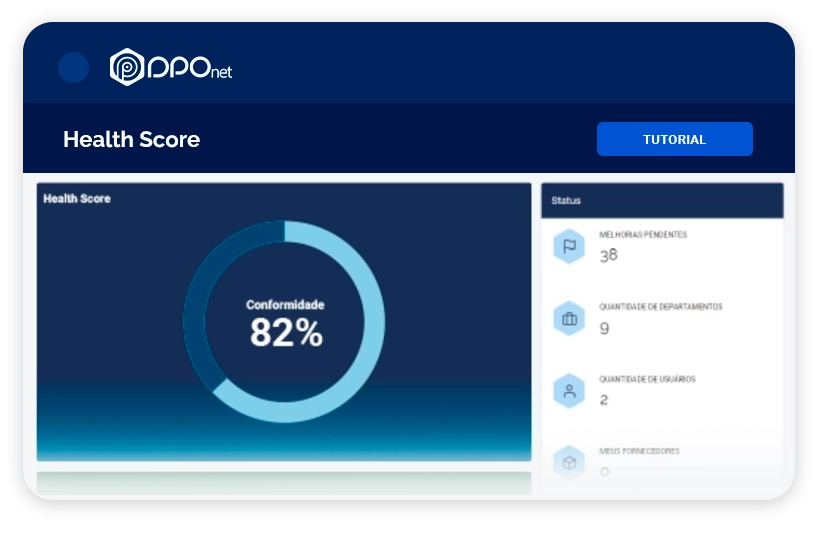Click the Conformidade label in the chart
This screenshot has height=535, width=813.
(285, 305)
